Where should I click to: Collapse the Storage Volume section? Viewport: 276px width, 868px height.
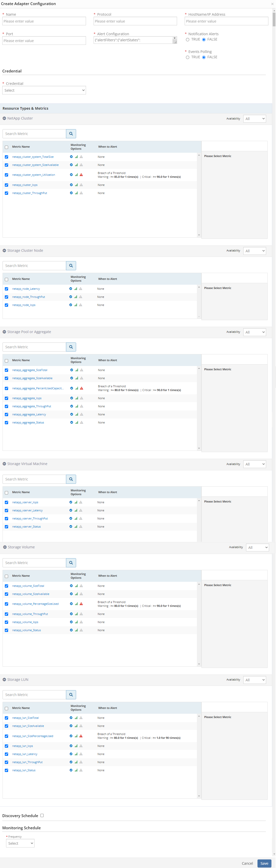pyautogui.click(x=5, y=547)
